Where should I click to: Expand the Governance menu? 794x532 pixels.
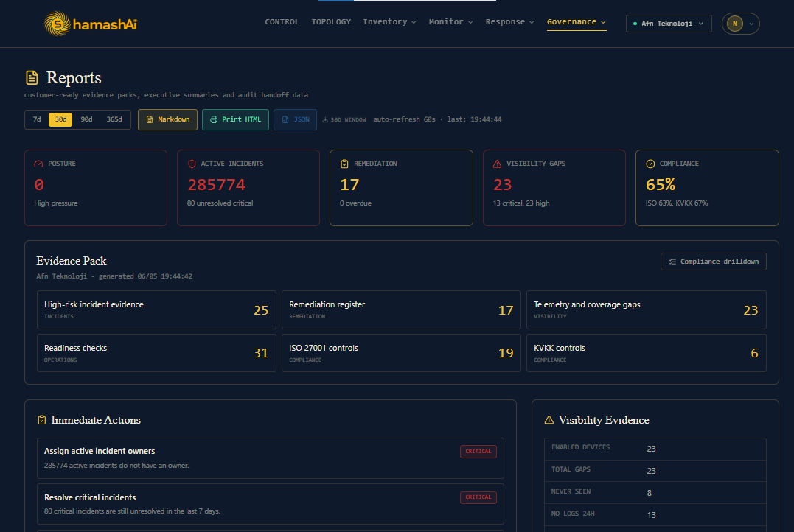point(577,22)
